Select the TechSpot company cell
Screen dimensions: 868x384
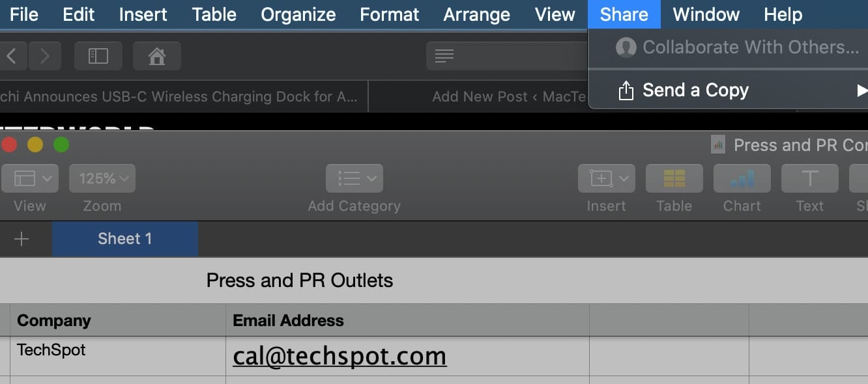[x=117, y=355]
